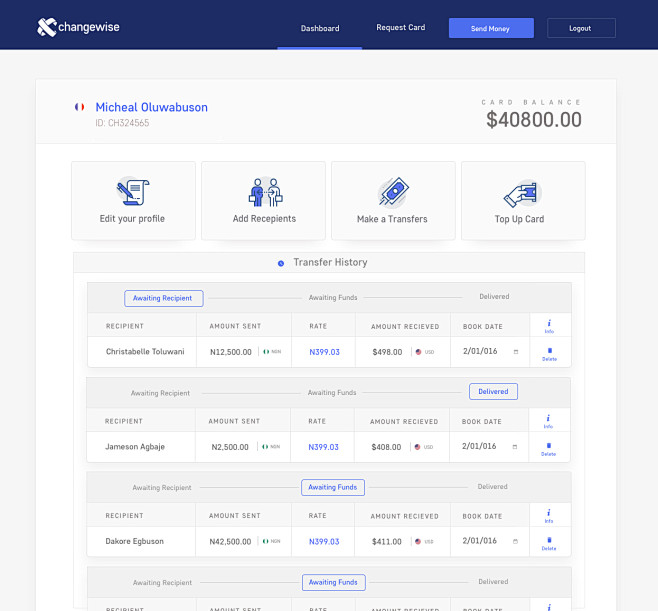This screenshot has height=611, width=658.
Task: Click the Add Recepients people icon
Action: (x=265, y=192)
